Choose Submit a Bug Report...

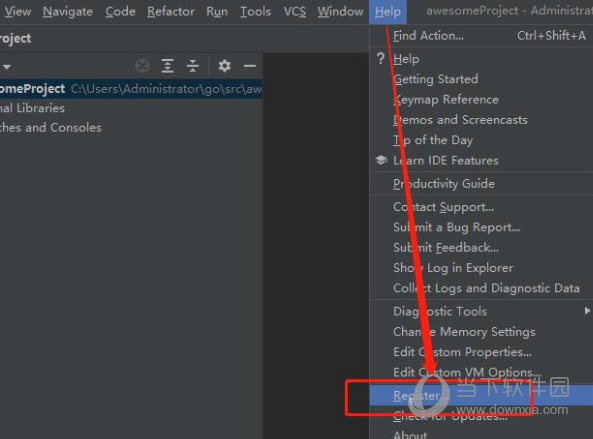(481, 227)
